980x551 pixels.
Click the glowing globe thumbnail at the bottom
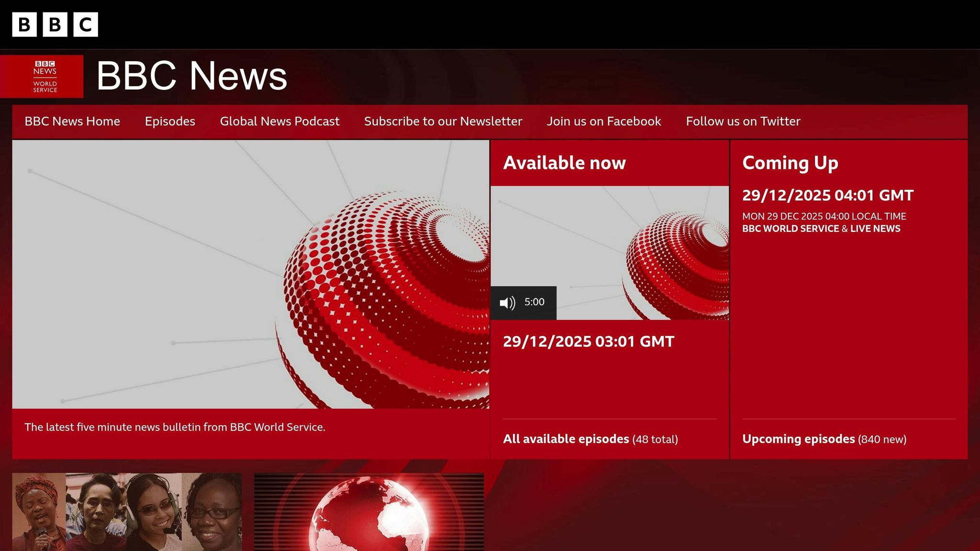[369, 512]
